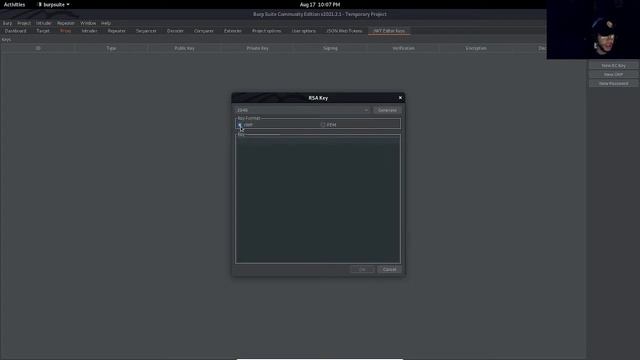Select the PEM key format radio button
Viewport: 640px width, 360px height.
pyautogui.click(x=323, y=124)
